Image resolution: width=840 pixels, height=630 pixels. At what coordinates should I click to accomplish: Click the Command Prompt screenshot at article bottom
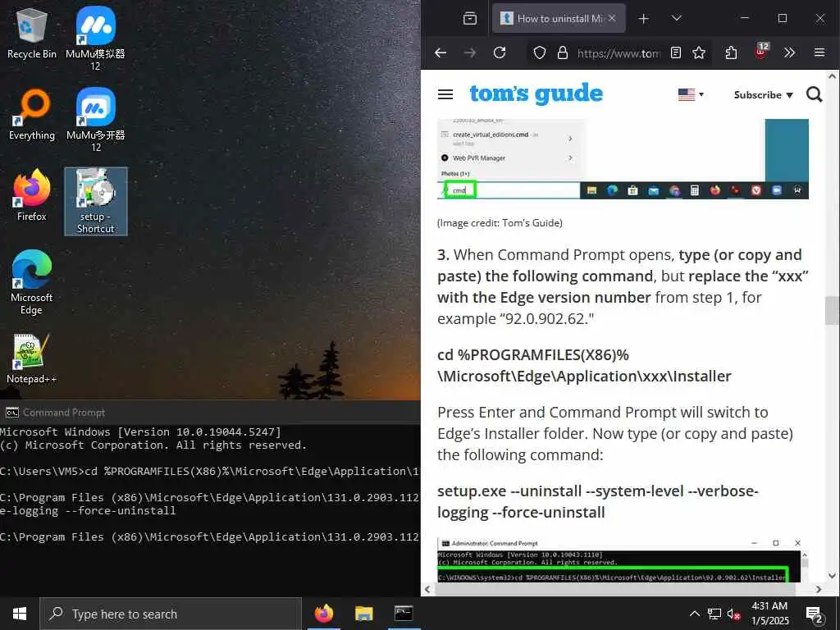click(x=623, y=559)
